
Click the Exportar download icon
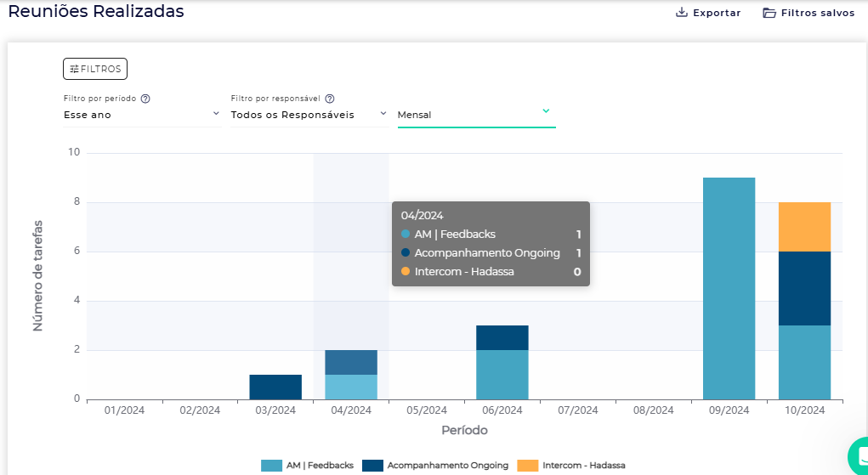681,13
